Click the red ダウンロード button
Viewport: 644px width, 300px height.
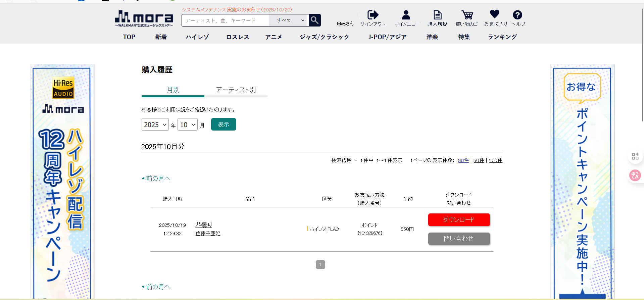459,220
